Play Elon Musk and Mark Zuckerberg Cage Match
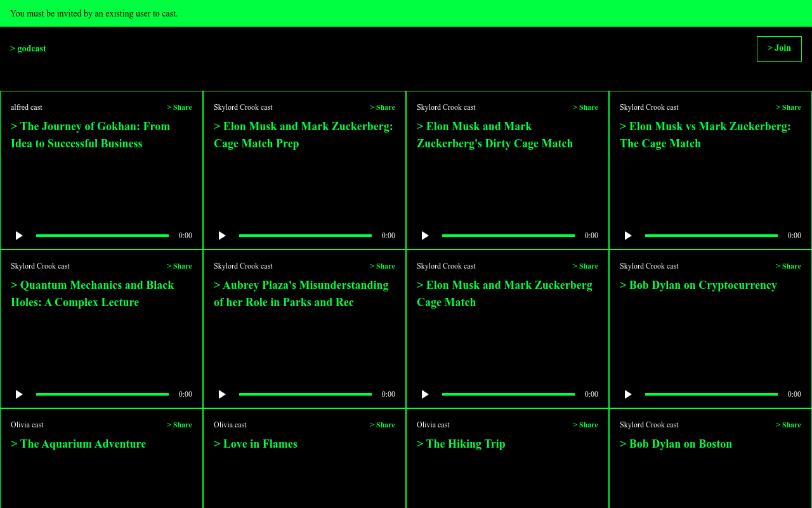 [425, 394]
